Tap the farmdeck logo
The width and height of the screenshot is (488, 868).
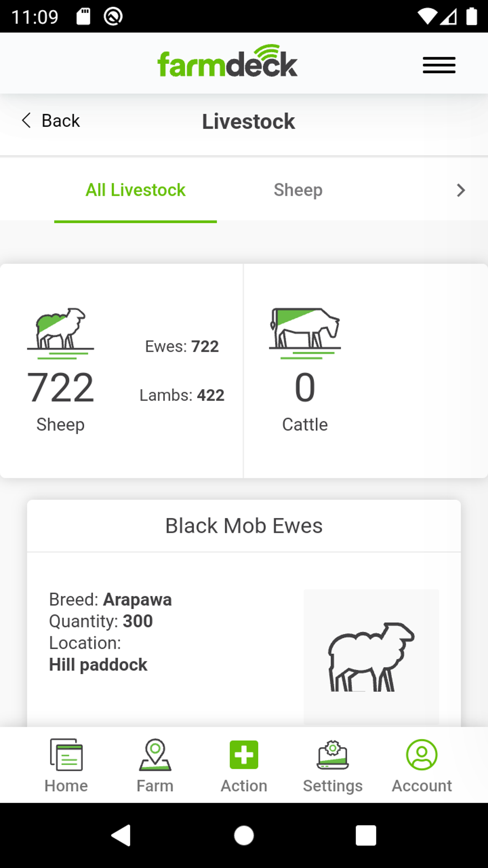(228, 62)
